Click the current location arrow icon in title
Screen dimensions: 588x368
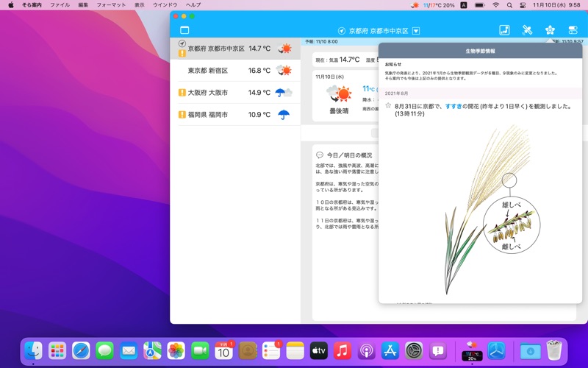tap(341, 31)
